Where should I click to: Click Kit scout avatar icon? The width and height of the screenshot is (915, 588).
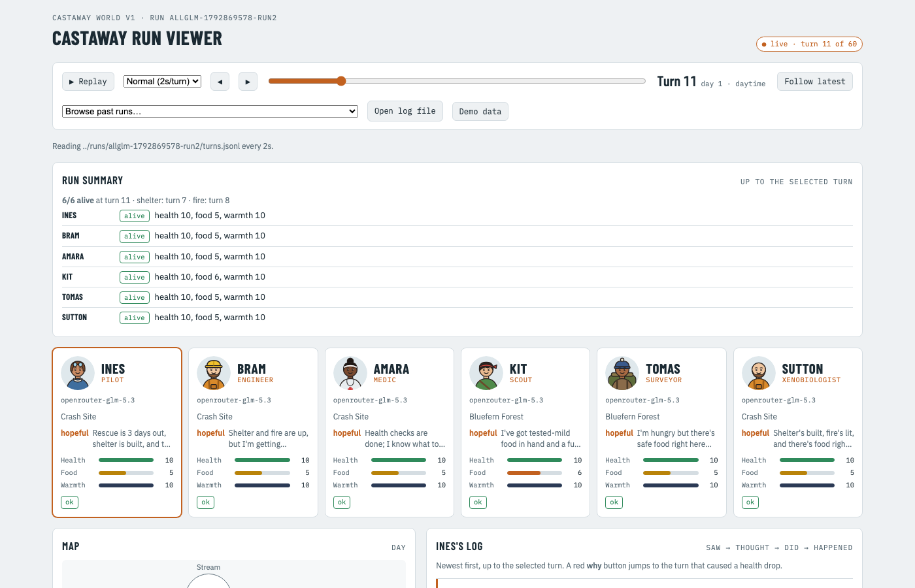tap(486, 373)
